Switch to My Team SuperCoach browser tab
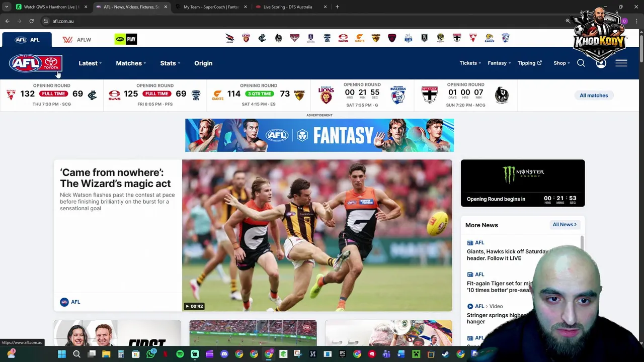The height and width of the screenshot is (362, 644). click(210, 7)
